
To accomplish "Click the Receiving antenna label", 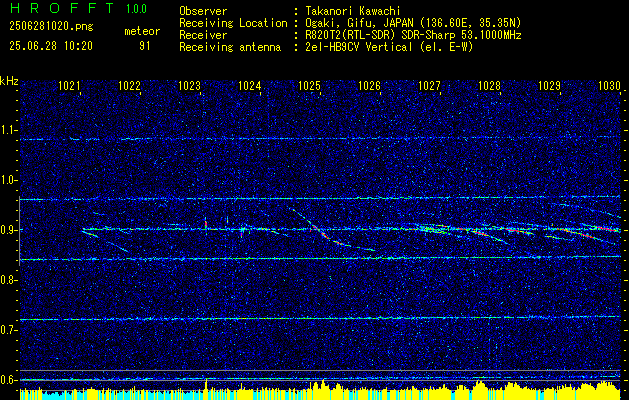I will click(x=230, y=47).
